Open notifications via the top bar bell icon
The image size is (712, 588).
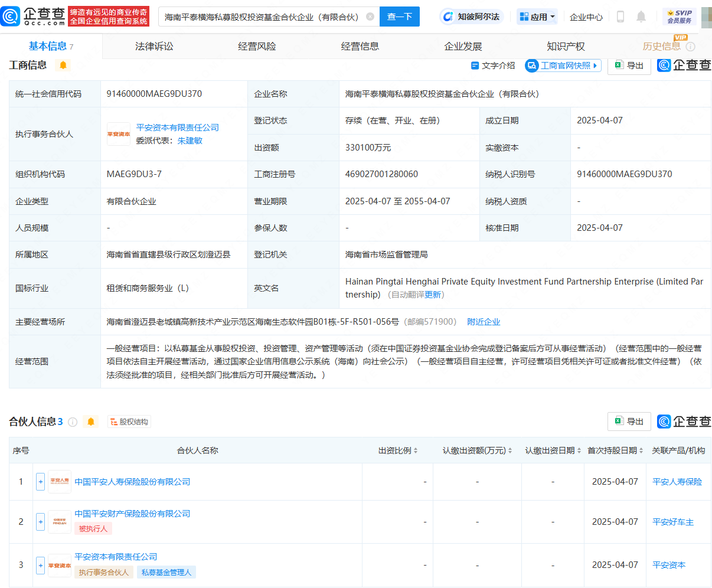click(641, 17)
